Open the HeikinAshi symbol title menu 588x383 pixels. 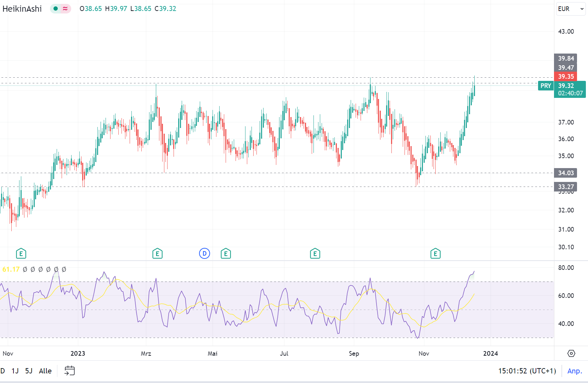click(22, 9)
